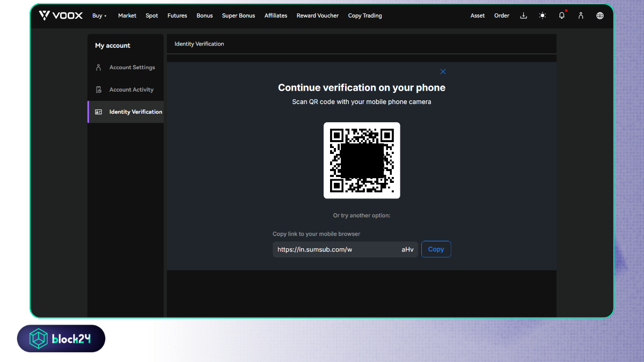Click 'Scan QR code with your mobile' text
The width and height of the screenshot is (644, 362).
click(x=362, y=101)
